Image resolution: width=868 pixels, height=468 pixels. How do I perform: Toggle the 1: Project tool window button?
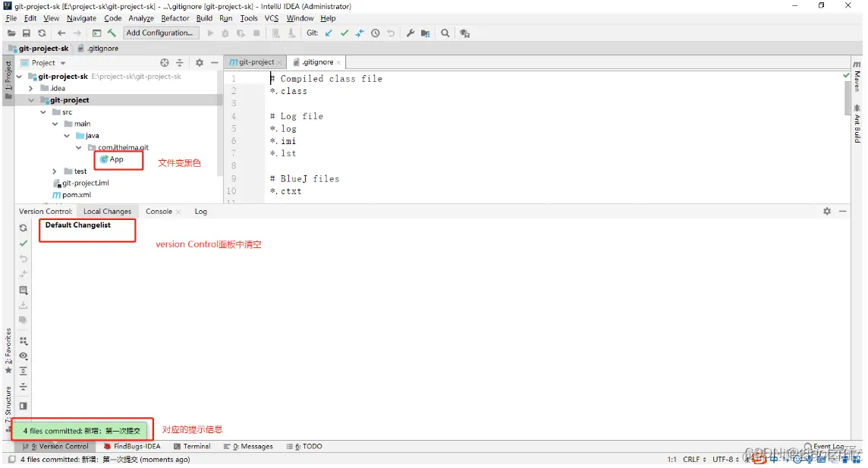[8, 80]
